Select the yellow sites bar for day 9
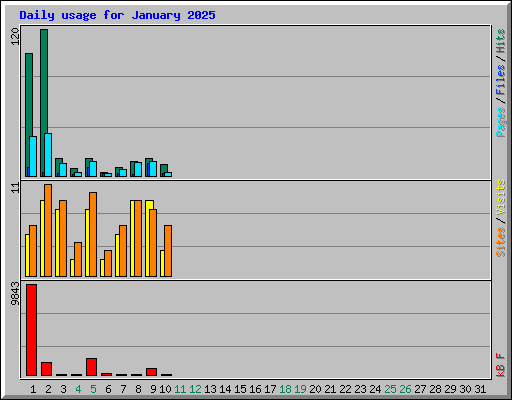The width and height of the screenshot is (512, 400). click(148, 238)
